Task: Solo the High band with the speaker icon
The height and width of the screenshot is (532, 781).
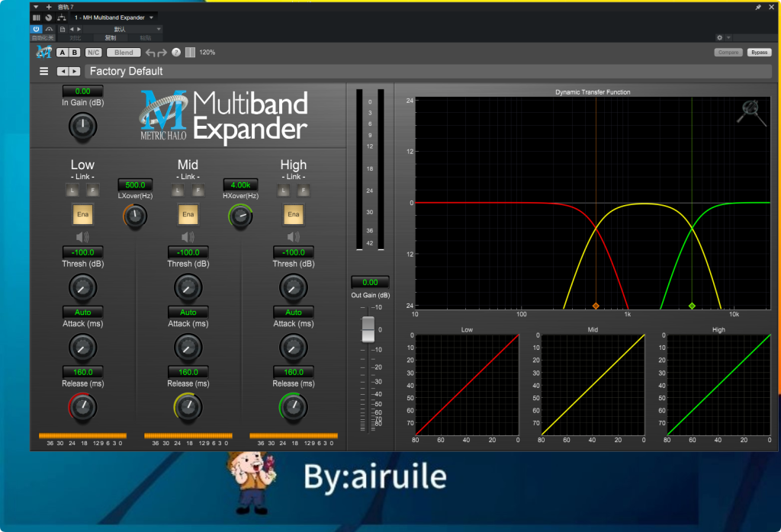Action: pyautogui.click(x=294, y=237)
